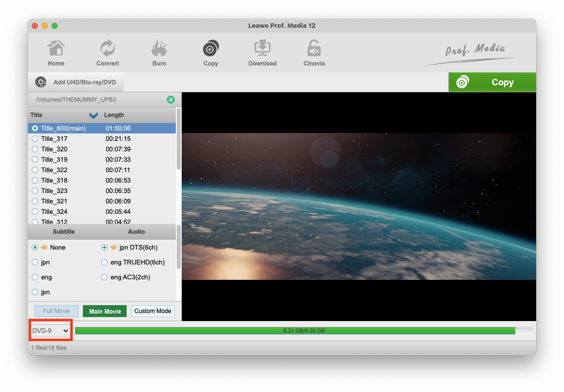Click length value 00:06:53
Image resolution: width=564 pixels, height=392 pixels.
click(118, 181)
